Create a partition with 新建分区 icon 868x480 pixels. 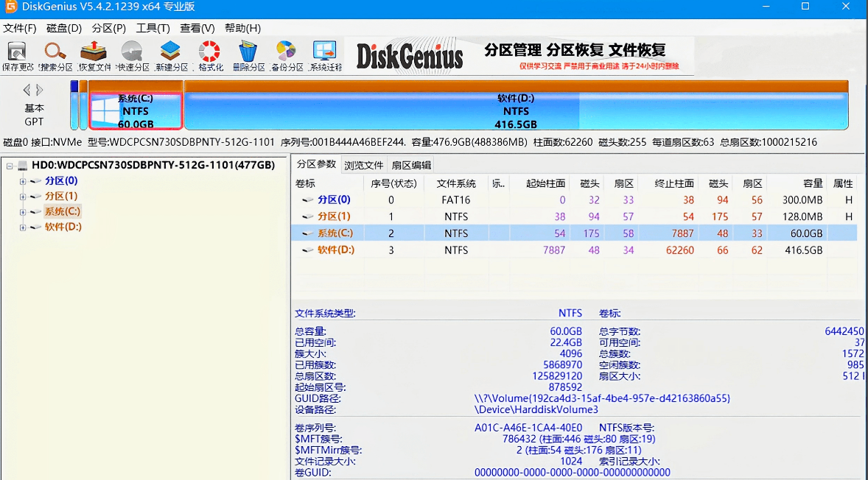pos(171,53)
